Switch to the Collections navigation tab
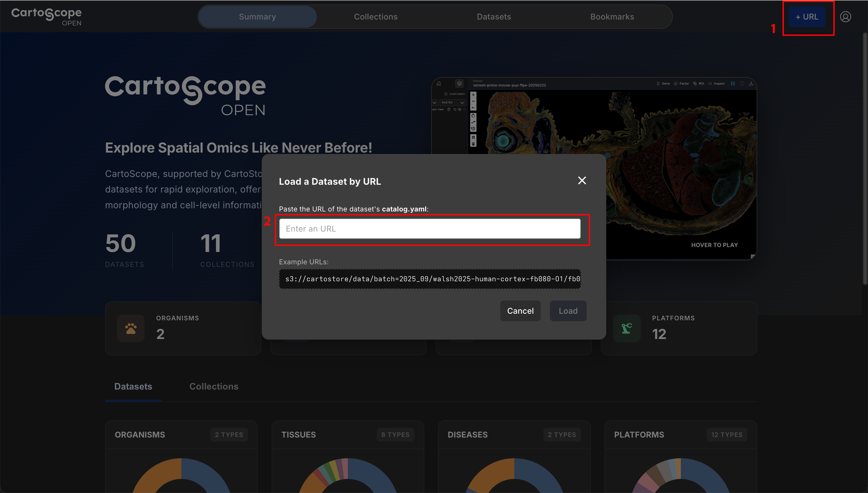The height and width of the screenshot is (493, 868). 375,17
